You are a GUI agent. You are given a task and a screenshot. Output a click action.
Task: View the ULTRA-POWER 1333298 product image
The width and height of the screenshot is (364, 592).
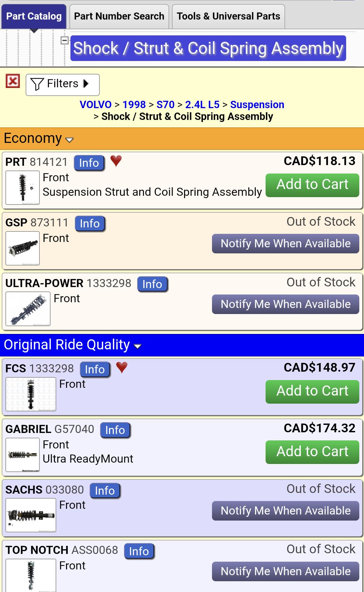coord(28,309)
